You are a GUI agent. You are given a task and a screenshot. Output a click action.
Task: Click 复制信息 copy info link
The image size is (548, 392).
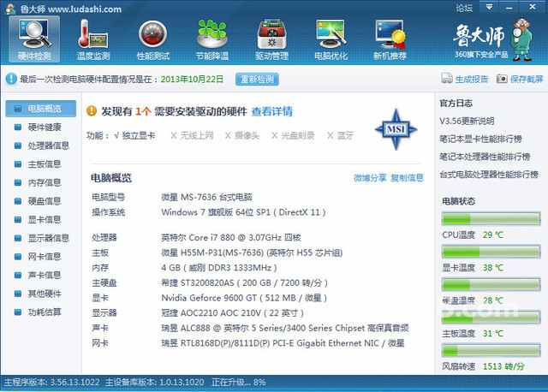click(407, 178)
